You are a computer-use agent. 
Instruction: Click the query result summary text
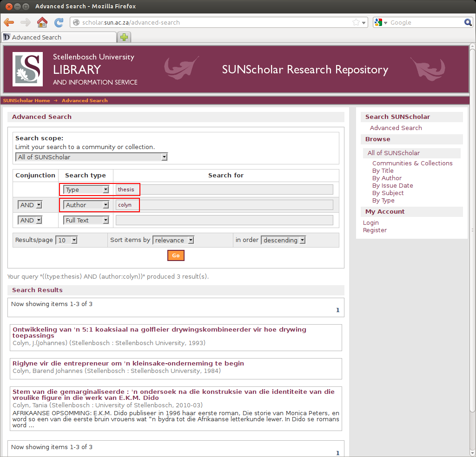[x=108, y=276]
